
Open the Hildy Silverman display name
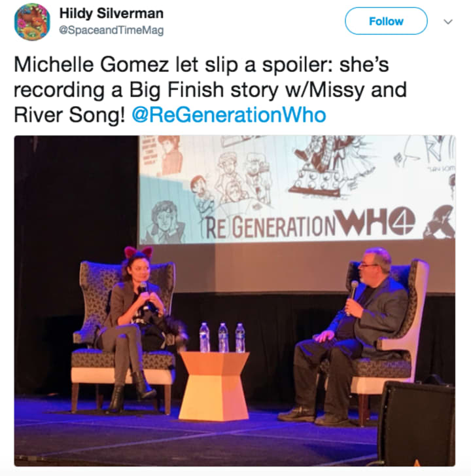(x=111, y=13)
